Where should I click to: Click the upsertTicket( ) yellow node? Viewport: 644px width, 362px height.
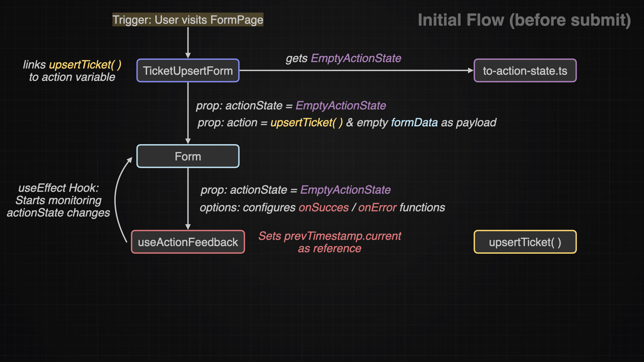525,242
